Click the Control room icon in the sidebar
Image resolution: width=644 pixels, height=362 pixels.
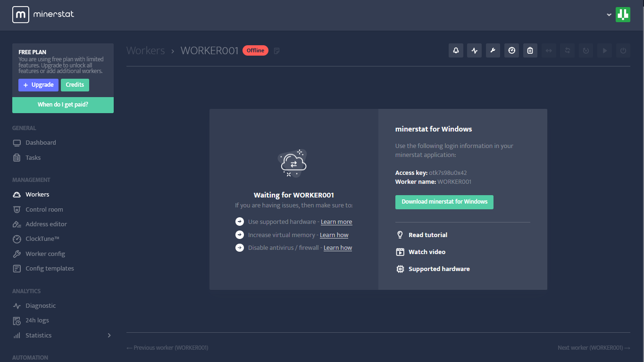click(17, 210)
